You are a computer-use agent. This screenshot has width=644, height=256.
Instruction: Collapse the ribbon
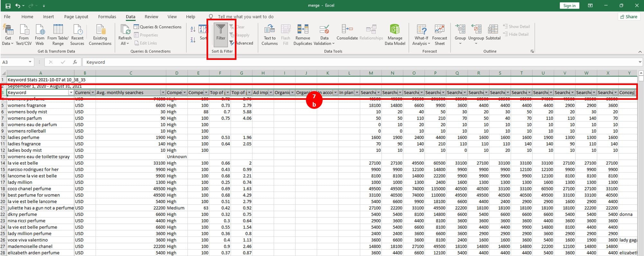click(x=640, y=52)
